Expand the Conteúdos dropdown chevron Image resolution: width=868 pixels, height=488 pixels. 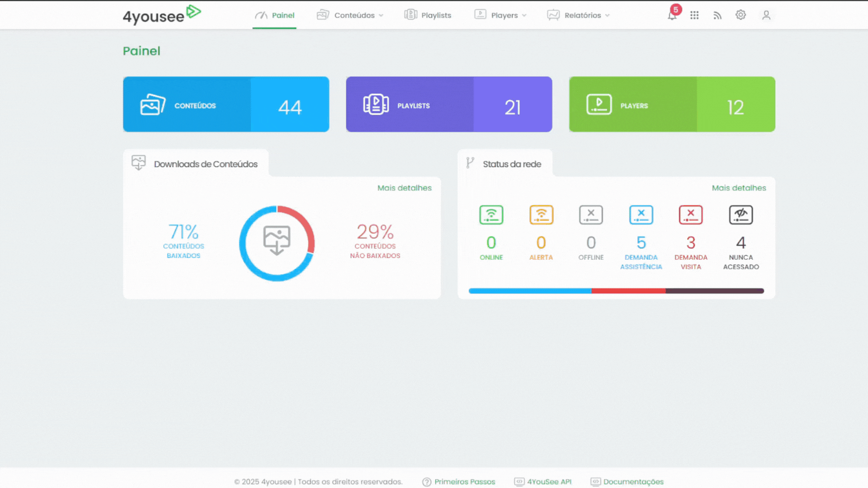[x=381, y=15]
